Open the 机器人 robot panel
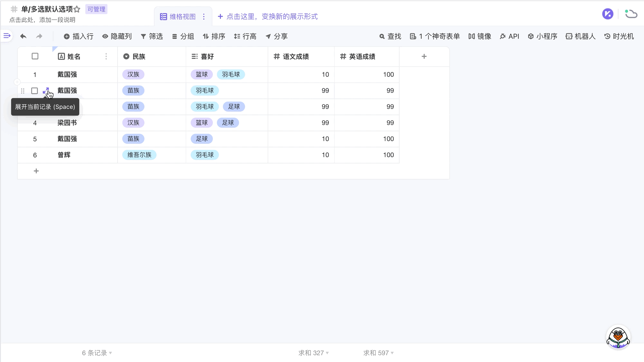This screenshot has width=644, height=362. click(x=581, y=36)
